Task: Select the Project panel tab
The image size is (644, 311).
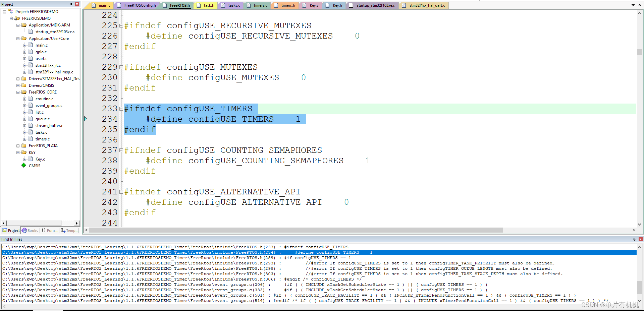Action: pos(11,231)
